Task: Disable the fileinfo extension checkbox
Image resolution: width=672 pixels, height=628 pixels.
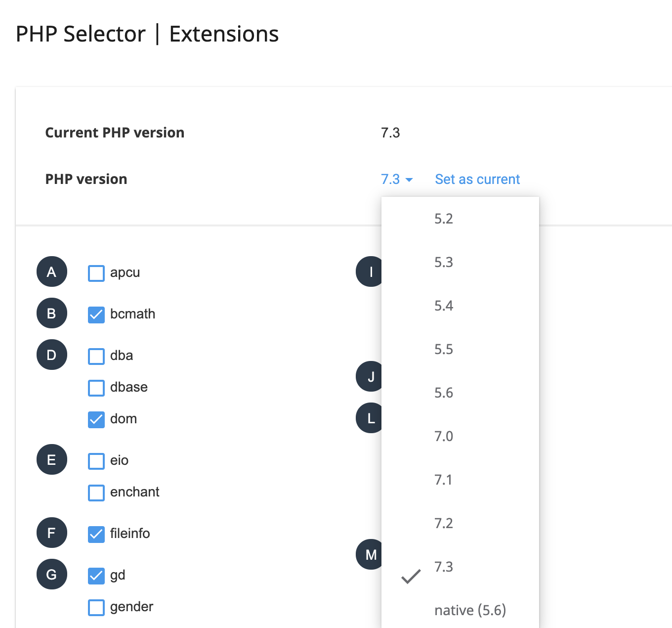Action: click(96, 534)
